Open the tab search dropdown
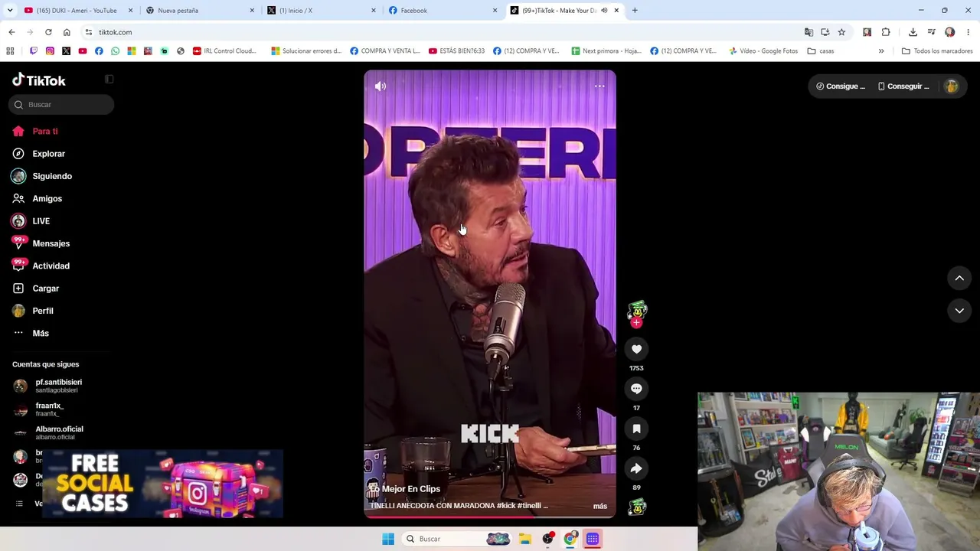The height and width of the screenshot is (551, 980). [x=10, y=11]
